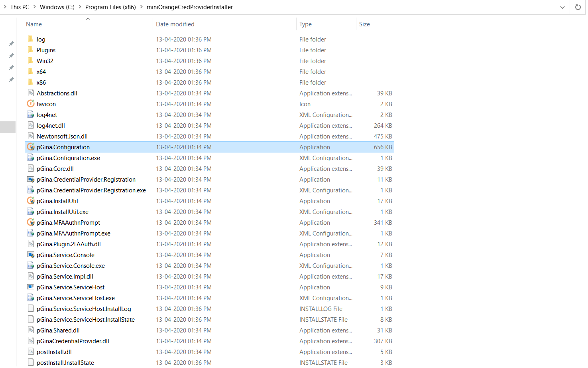Click the pGina.Service.Console application icon
Screen dimensions: 588x368
coord(31,255)
